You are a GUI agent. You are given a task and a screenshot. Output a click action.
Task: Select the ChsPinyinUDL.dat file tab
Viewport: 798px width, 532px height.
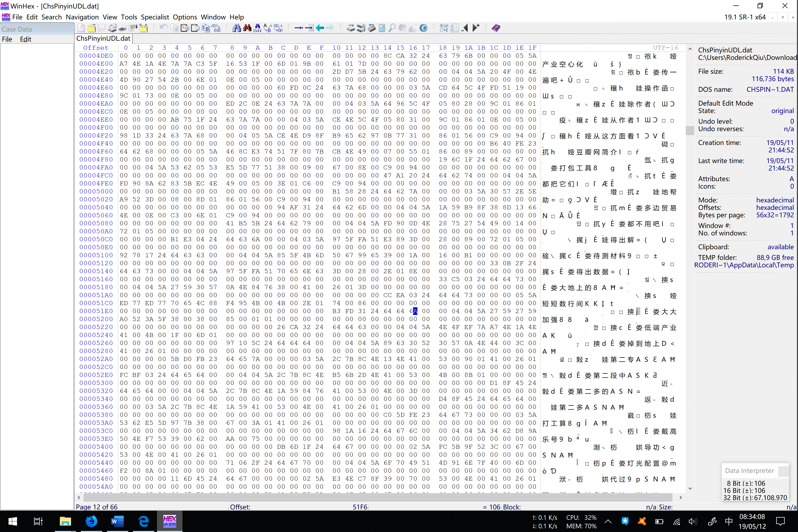103,38
